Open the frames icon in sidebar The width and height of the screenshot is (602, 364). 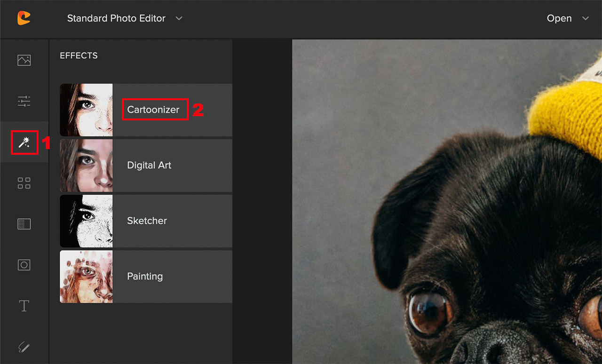24,265
